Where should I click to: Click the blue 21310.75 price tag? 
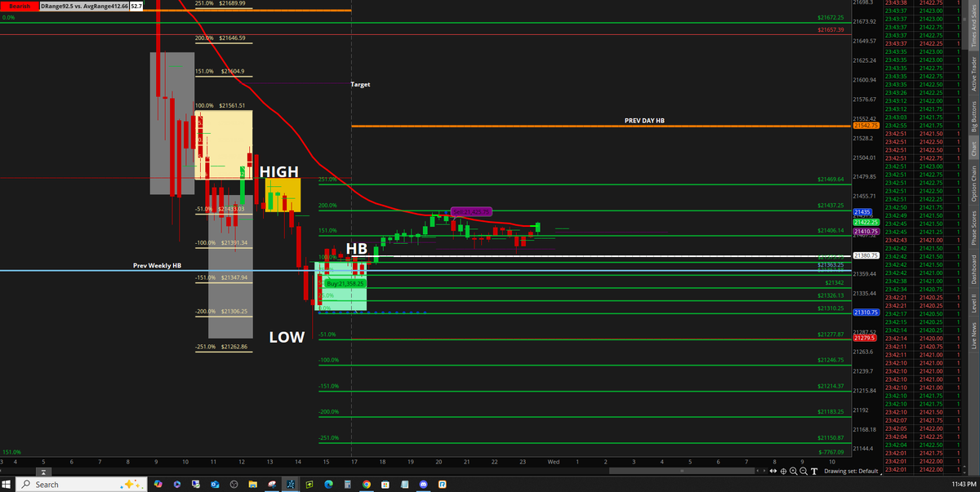[865, 312]
